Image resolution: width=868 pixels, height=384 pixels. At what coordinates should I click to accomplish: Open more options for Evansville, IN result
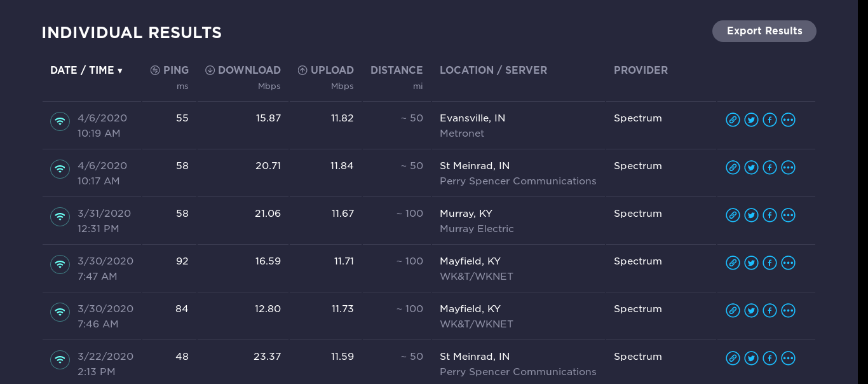(x=788, y=120)
